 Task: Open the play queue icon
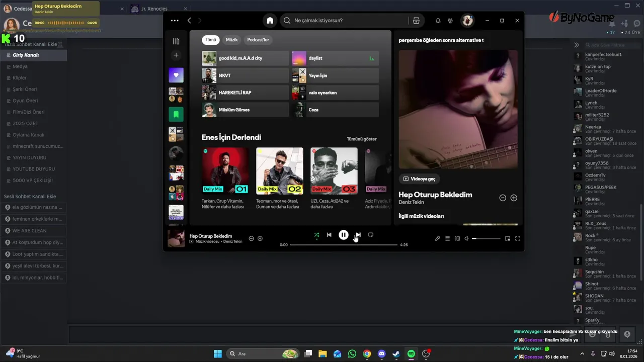click(447, 239)
